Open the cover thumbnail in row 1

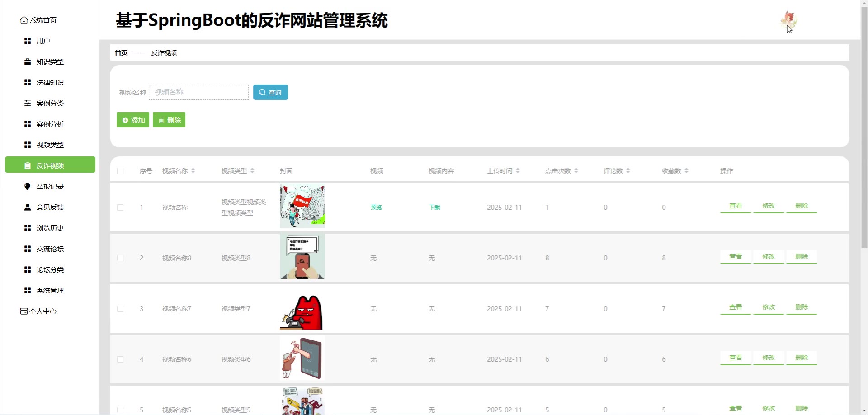pyautogui.click(x=302, y=206)
